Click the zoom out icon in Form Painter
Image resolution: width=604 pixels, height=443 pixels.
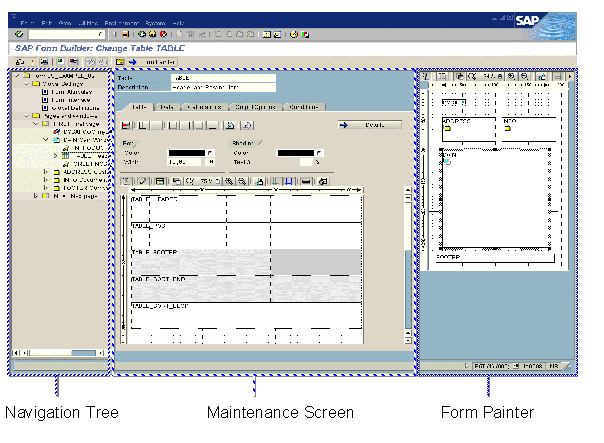point(525,76)
